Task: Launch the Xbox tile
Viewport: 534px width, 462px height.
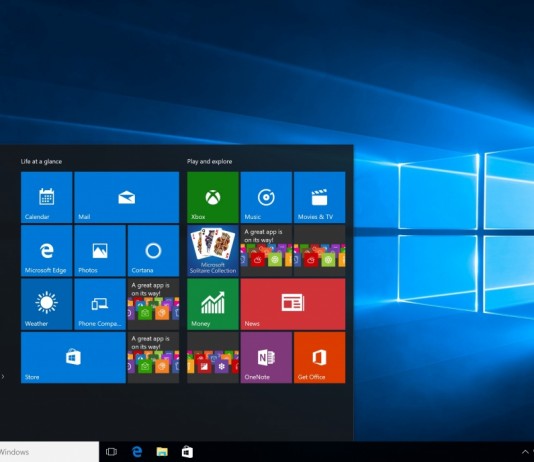Action: click(213, 197)
